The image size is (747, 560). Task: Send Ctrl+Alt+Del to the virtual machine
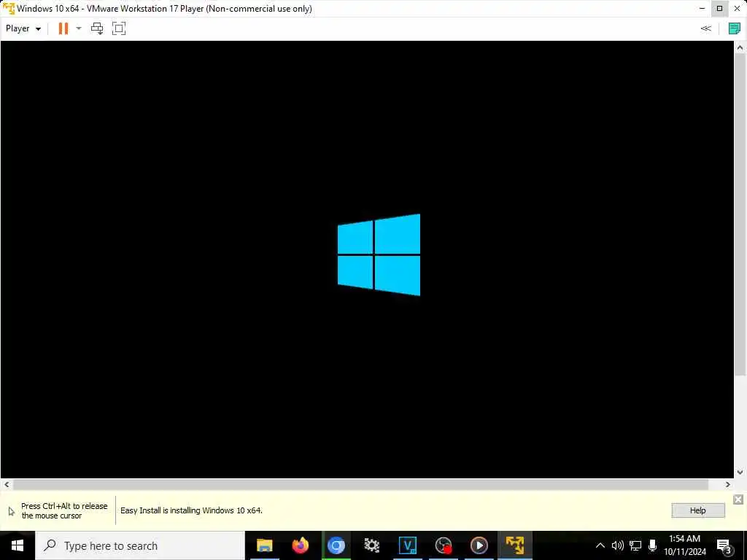(x=97, y=28)
